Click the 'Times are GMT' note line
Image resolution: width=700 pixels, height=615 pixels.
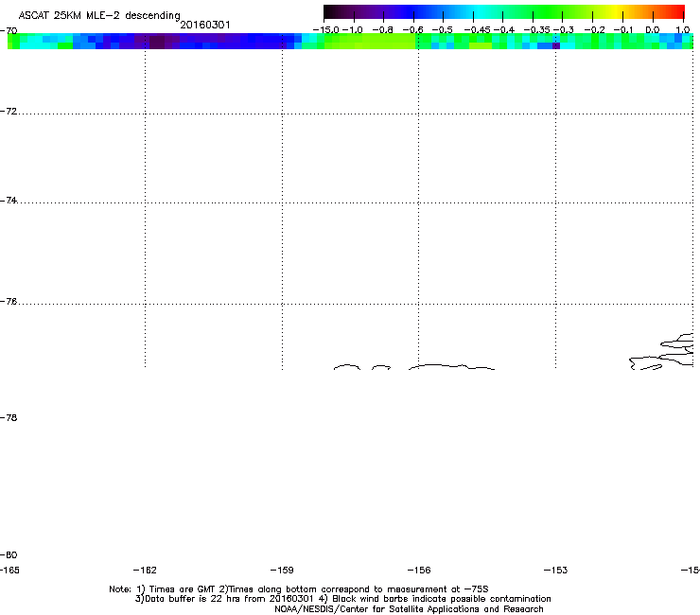[x=299, y=589]
